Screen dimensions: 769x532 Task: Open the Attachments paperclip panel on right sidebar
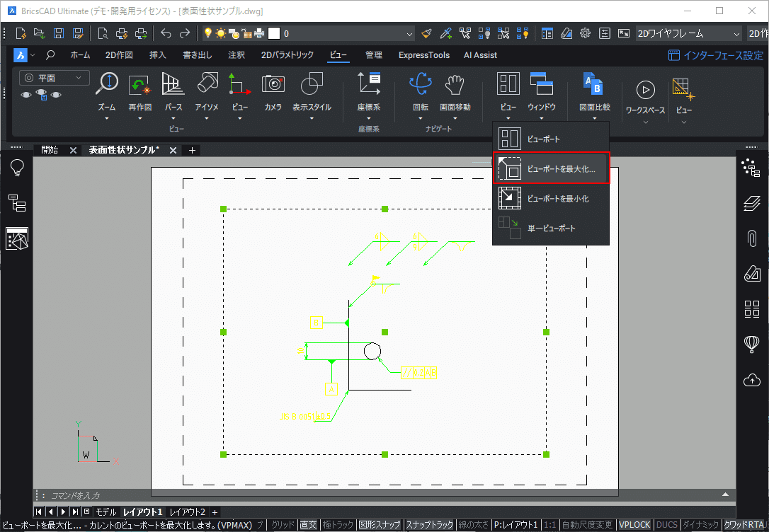[x=752, y=238]
